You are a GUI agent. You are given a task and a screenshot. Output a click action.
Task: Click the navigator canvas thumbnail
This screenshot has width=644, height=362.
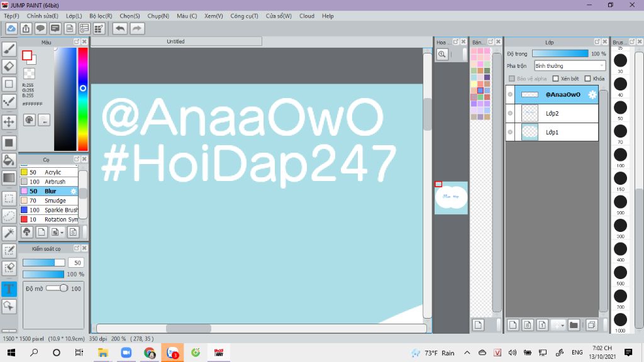[451, 198]
